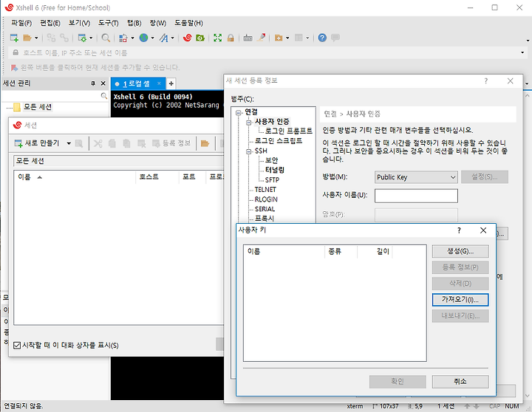Viewport: 532px width, 412px height.
Task: Collapse the '사용자 인증' tree node
Action: [249, 122]
